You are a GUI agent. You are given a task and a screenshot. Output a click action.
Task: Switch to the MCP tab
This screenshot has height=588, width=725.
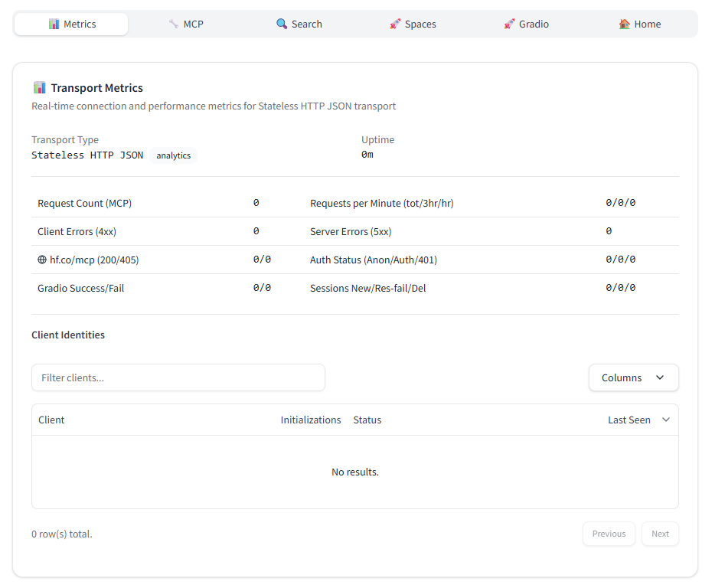pos(186,24)
